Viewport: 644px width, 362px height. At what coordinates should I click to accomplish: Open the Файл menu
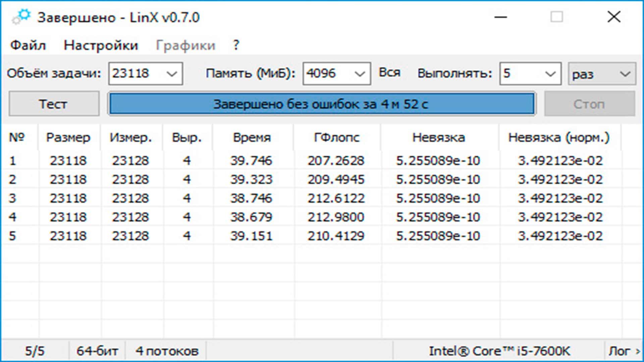point(28,45)
